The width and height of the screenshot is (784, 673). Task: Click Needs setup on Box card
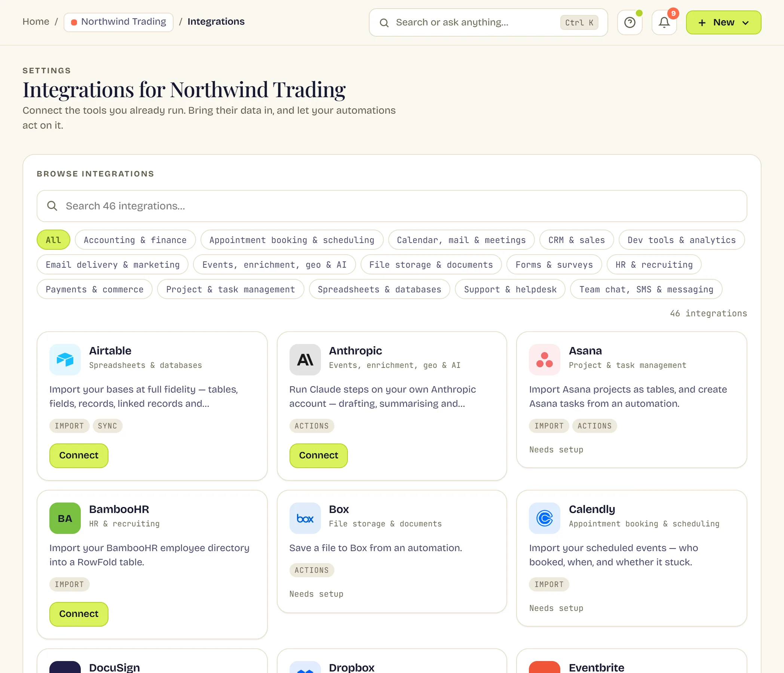pos(316,594)
